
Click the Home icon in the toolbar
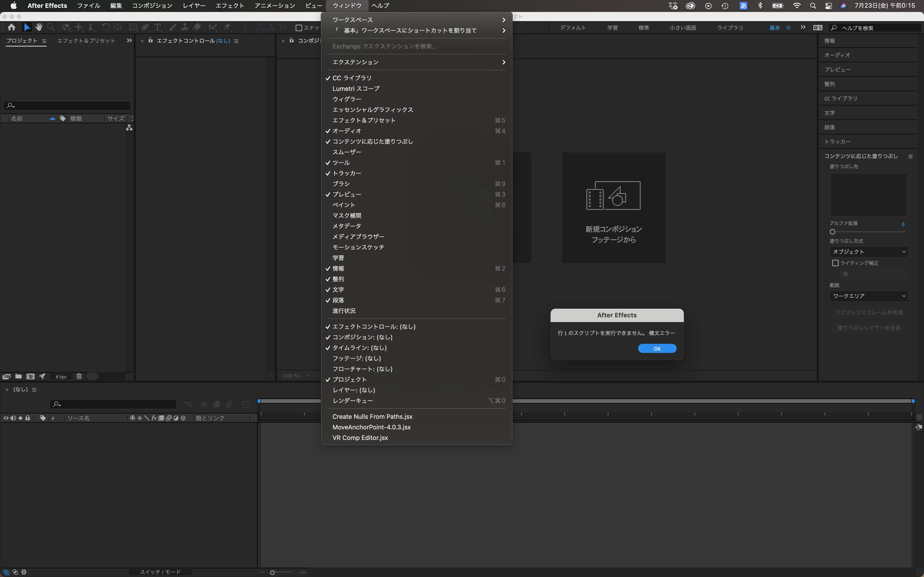click(12, 27)
